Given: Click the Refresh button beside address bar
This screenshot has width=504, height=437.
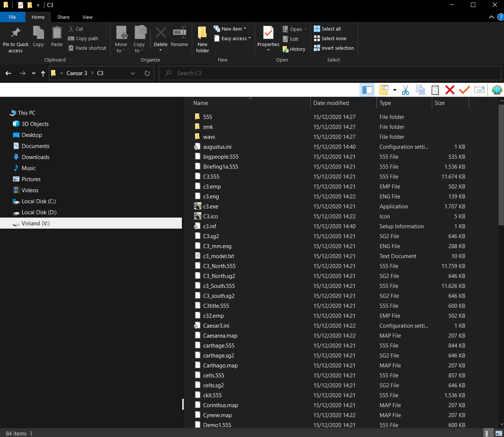Looking at the screenshot, I should 147,73.
